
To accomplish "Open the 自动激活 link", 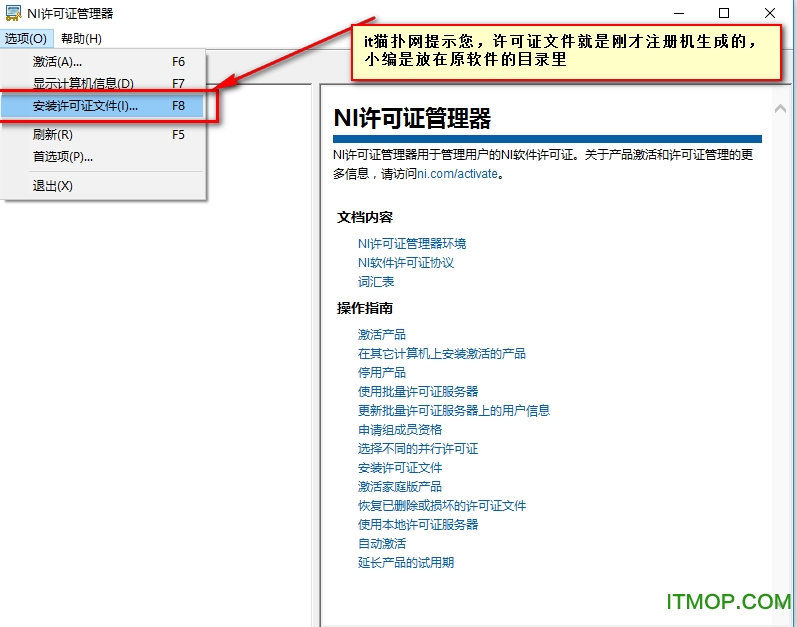I will click(x=382, y=544).
